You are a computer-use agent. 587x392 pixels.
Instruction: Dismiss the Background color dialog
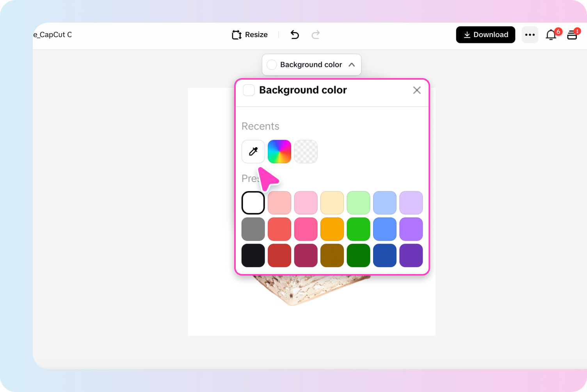(417, 90)
